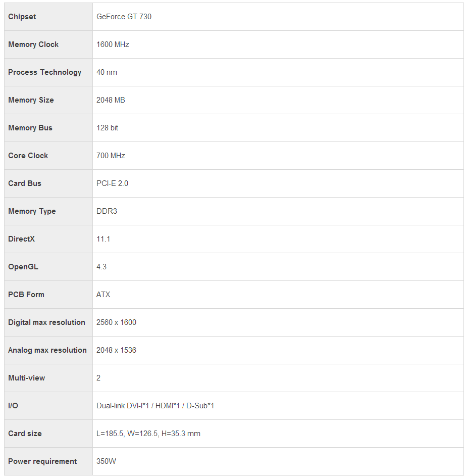This screenshot has height=476, width=466.
Task: Select the 2048 MB value
Action: 111,100
